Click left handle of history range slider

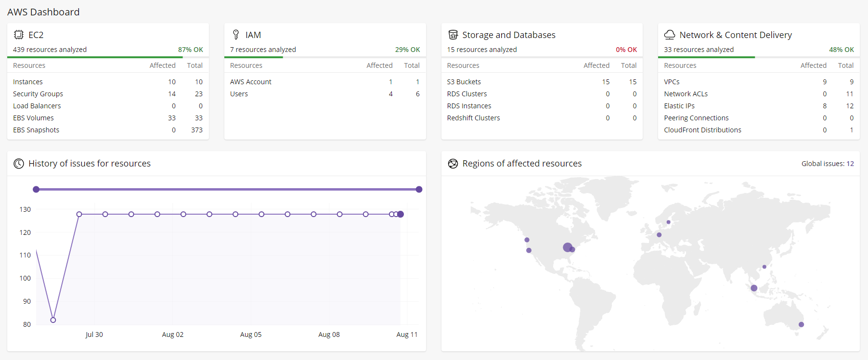[x=36, y=190]
